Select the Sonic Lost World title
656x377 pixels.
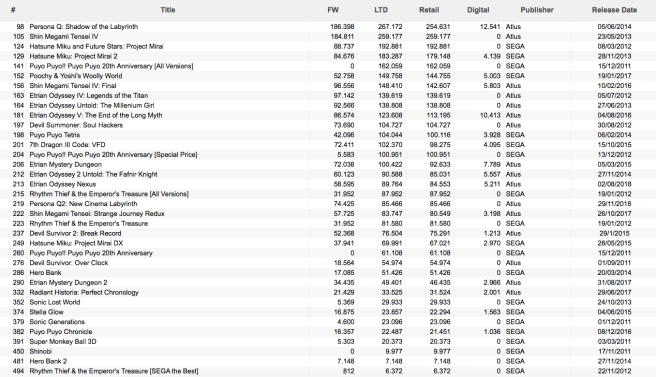click(x=55, y=302)
